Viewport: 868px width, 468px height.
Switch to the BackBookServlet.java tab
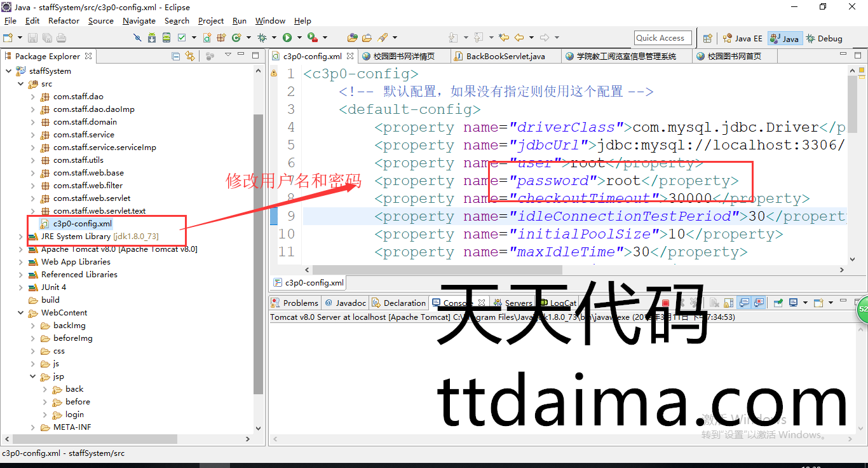point(505,56)
